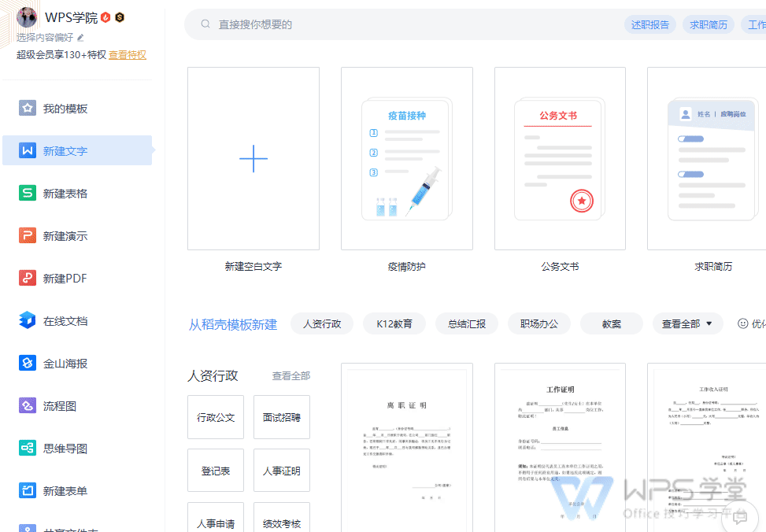Open the 离职证明 template preview
Screen dimensions: 766x532
point(407,448)
